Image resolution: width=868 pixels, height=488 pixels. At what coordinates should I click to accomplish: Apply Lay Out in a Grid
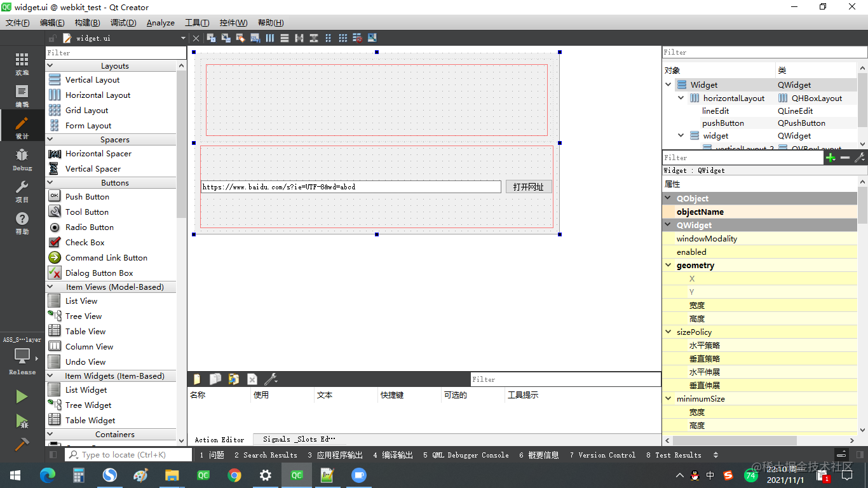tap(343, 38)
